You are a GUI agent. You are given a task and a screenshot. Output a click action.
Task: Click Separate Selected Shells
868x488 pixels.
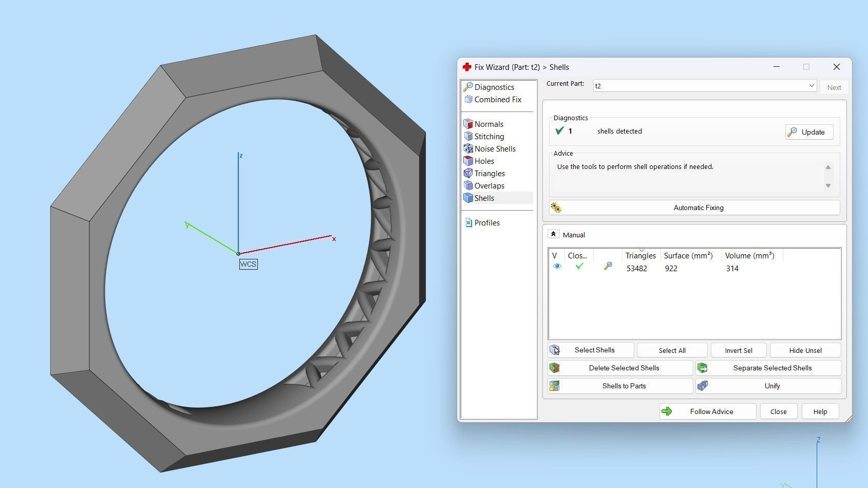768,368
